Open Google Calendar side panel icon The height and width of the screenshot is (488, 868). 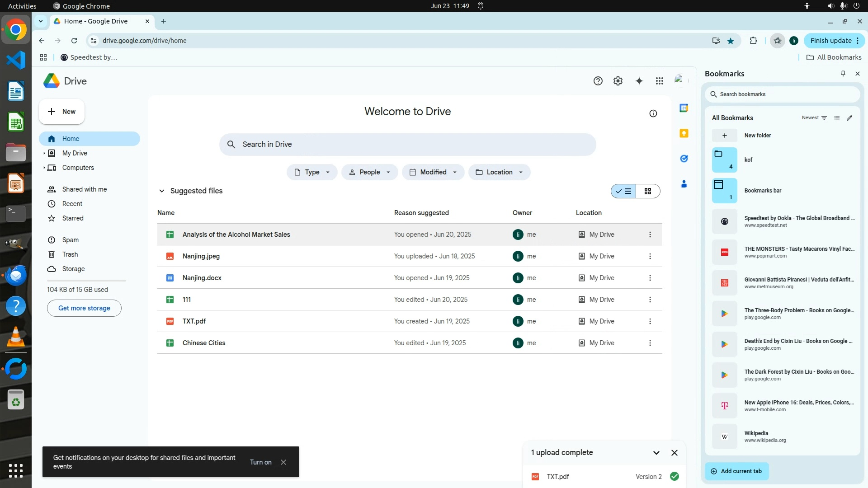click(684, 108)
